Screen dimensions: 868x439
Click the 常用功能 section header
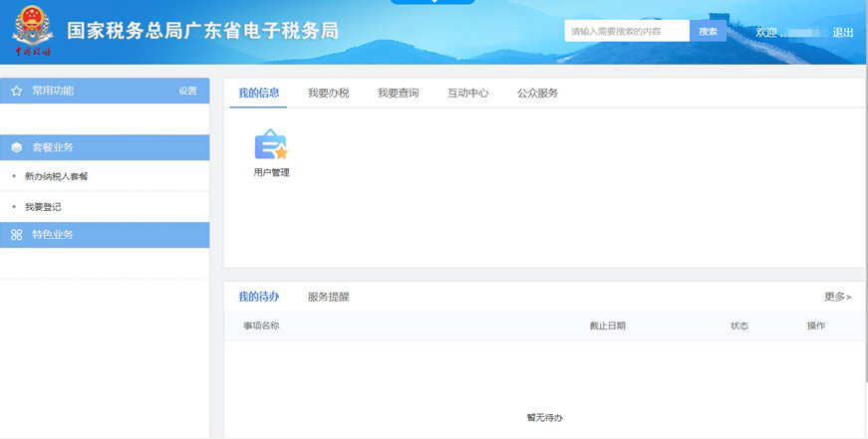(105, 91)
